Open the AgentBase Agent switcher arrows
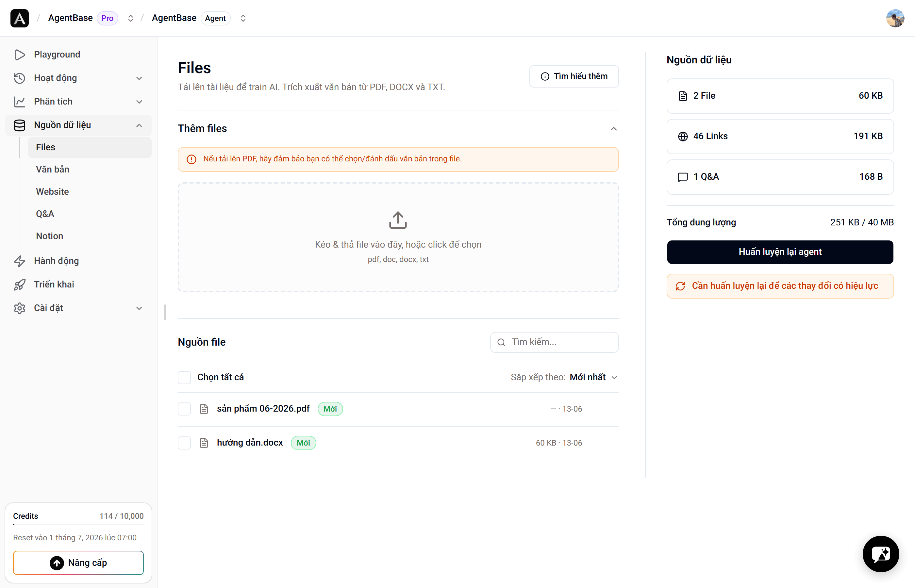The width and height of the screenshot is (915, 588). pyautogui.click(x=243, y=18)
